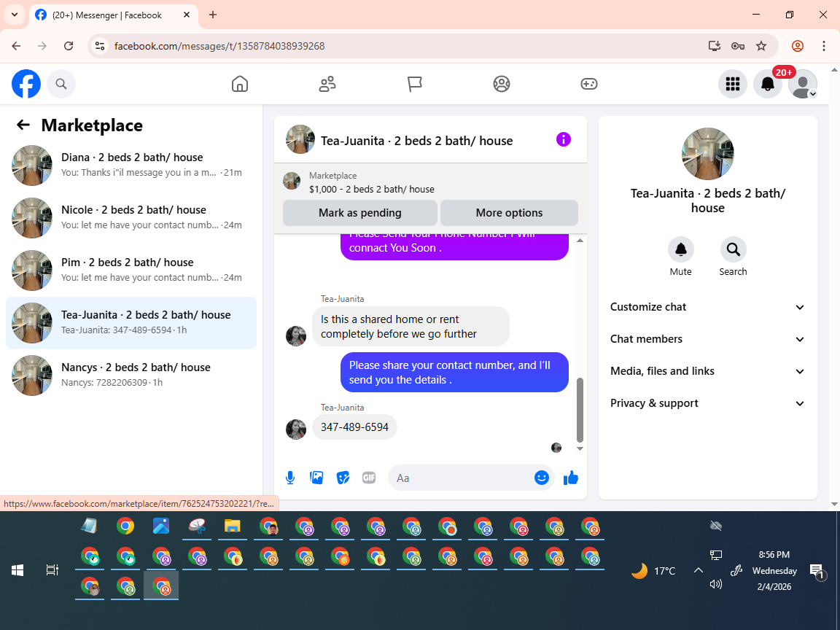The width and height of the screenshot is (840, 630).
Task: Click the address bar URL
Action: click(x=219, y=46)
